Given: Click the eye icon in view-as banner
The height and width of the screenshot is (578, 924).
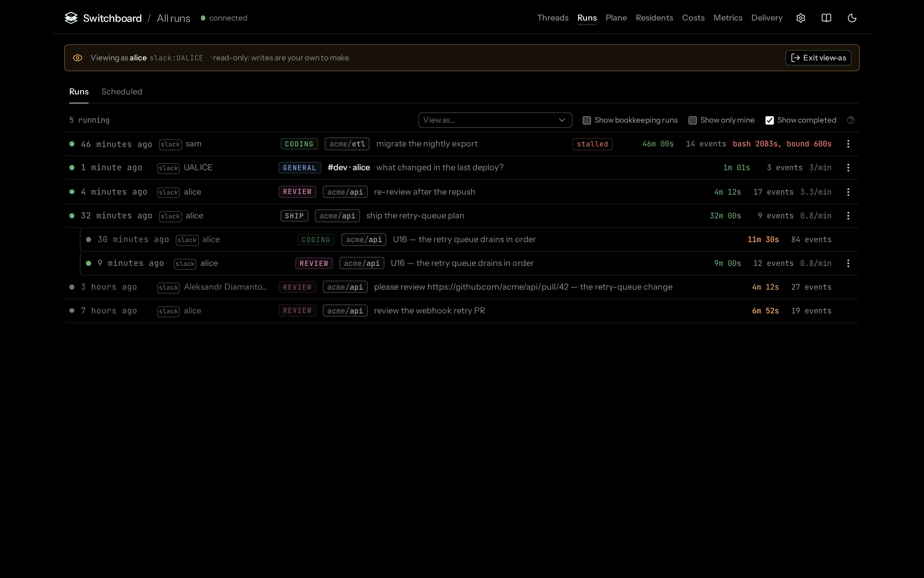Looking at the screenshot, I should click(78, 58).
